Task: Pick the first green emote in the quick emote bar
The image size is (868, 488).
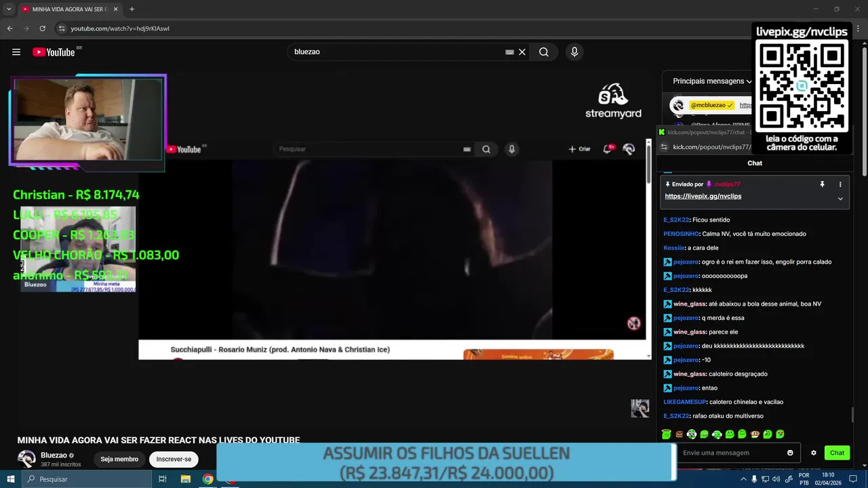Action: (x=667, y=434)
